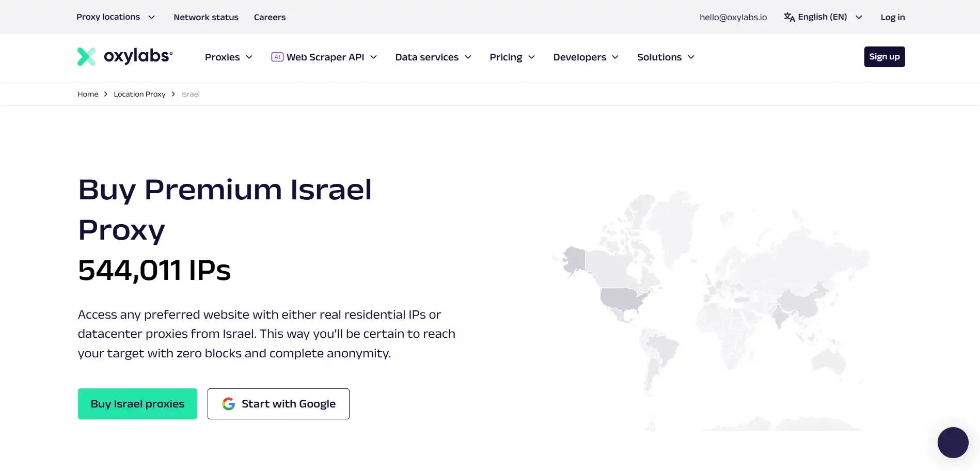Open the Data services menu

pos(426,57)
